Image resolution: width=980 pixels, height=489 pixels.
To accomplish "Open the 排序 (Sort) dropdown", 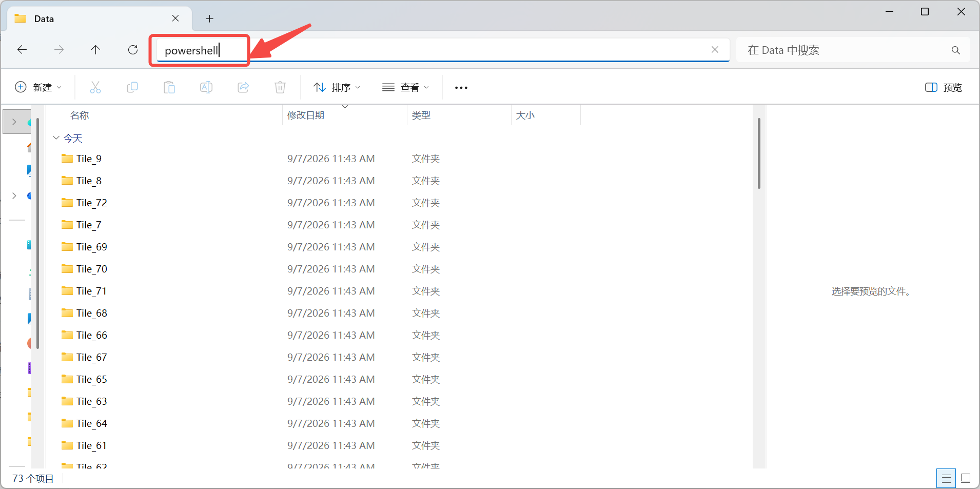I will 337,87.
